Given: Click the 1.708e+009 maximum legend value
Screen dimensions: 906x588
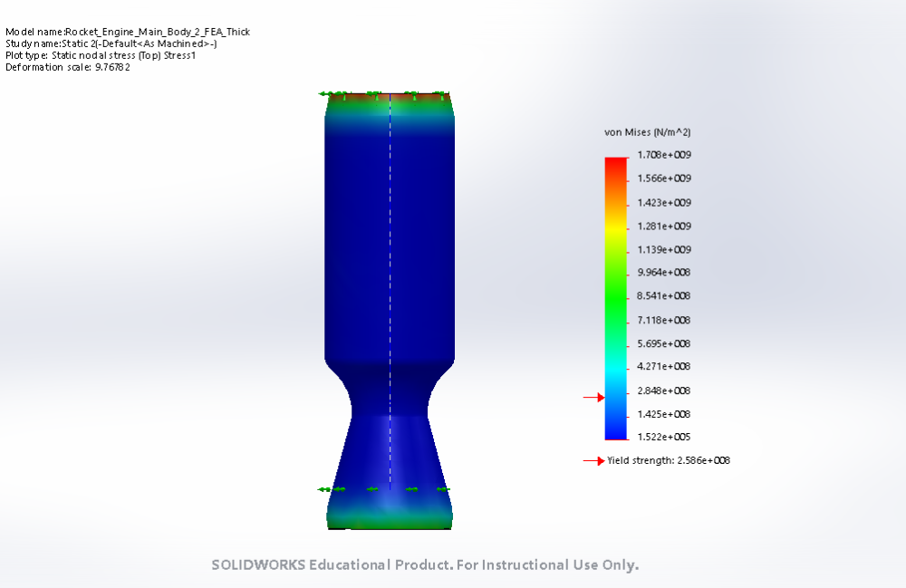Looking at the screenshot, I should click(664, 155).
